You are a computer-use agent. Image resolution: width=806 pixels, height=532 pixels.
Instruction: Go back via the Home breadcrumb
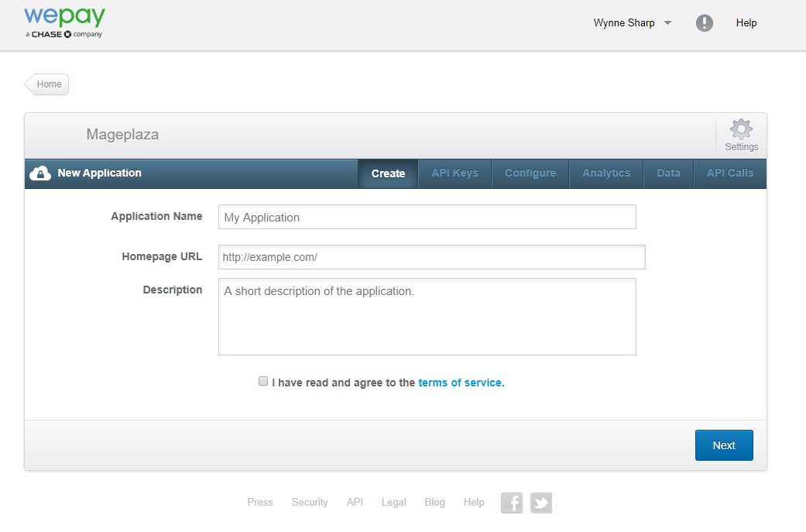(x=46, y=84)
